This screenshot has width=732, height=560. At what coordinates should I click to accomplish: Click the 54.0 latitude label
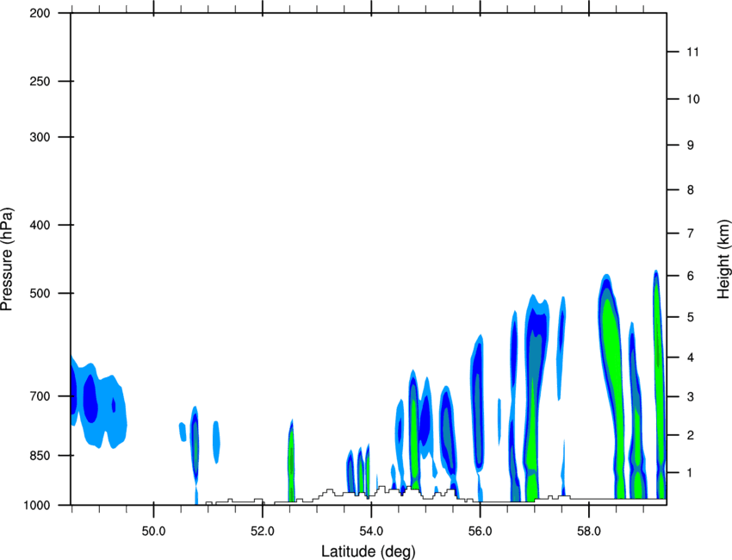372,532
